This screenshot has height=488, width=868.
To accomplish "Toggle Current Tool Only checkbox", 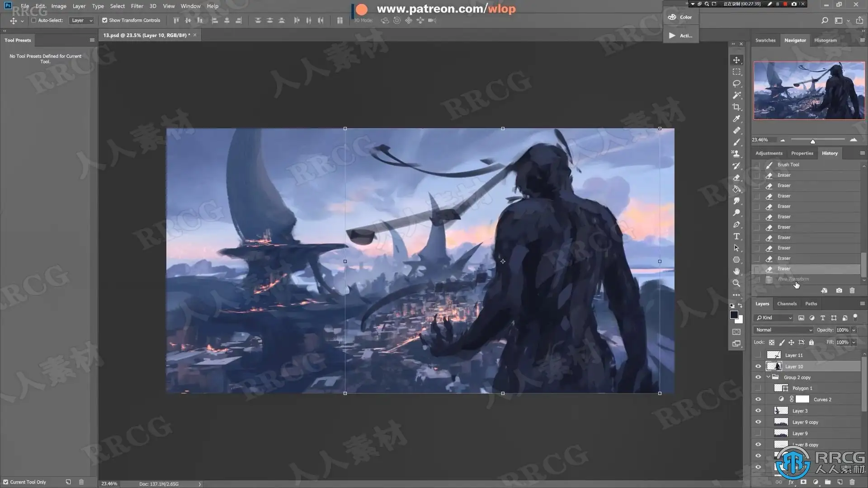I will point(6,482).
